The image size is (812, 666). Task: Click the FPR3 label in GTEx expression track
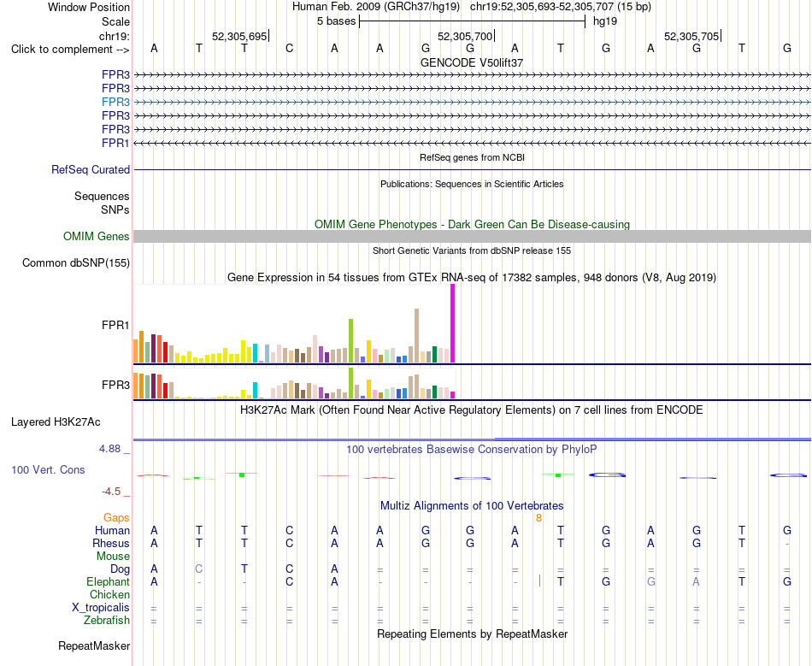pos(115,386)
